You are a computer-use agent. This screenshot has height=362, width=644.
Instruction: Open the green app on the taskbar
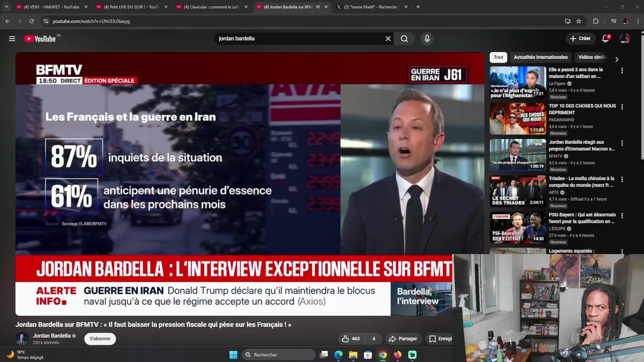coord(413,355)
